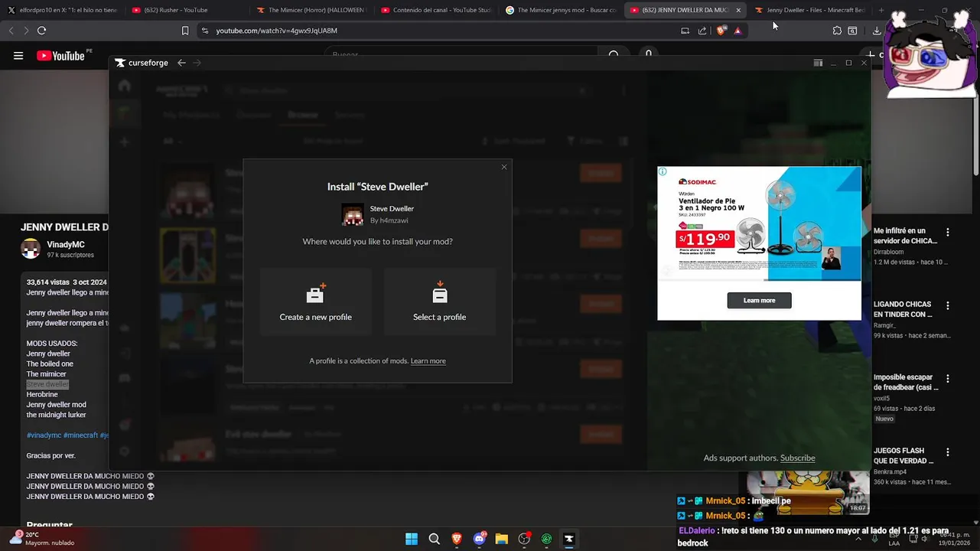The image size is (980, 551).
Task: Open the browser extensions puzzle icon
Action: pyautogui.click(x=837, y=31)
